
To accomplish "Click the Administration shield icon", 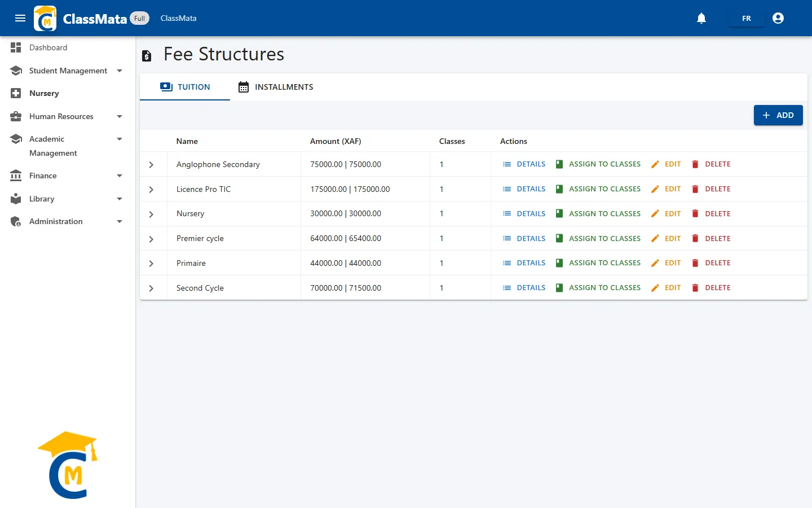I will [16, 221].
